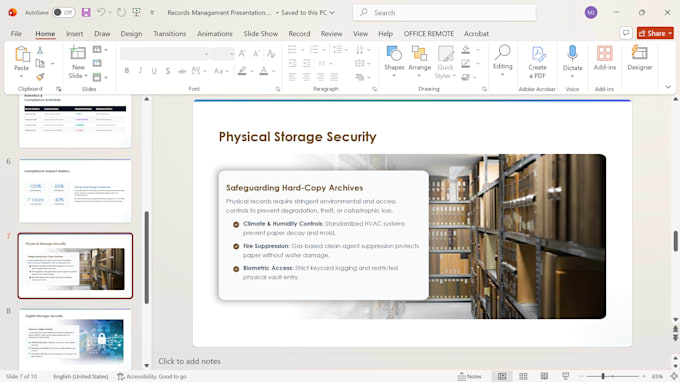680x382 pixels.
Task: Clear all text formatting
Action: [271, 53]
